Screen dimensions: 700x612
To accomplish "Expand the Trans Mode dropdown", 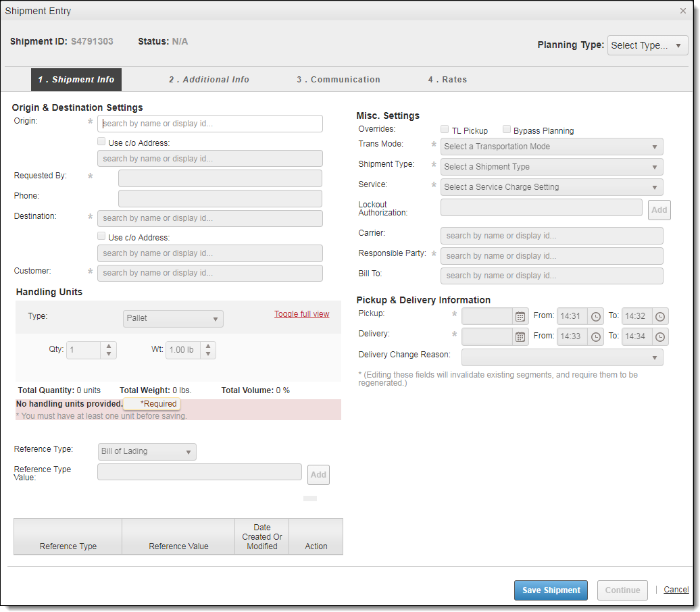I will pyautogui.click(x=551, y=147).
